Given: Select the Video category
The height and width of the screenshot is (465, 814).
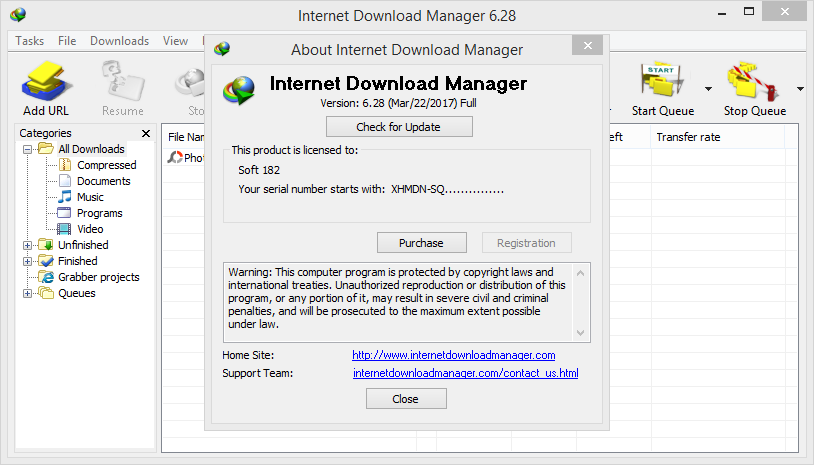Looking at the screenshot, I should (x=90, y=229).
